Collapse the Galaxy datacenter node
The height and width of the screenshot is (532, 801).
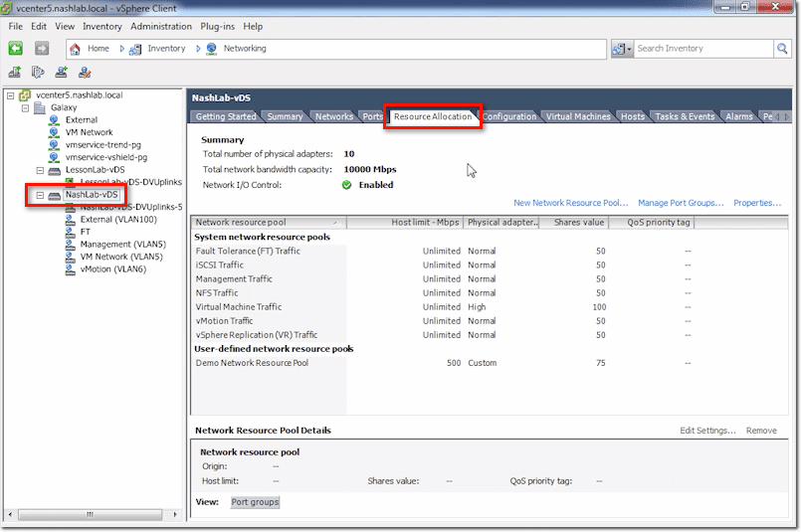[25, 108]
